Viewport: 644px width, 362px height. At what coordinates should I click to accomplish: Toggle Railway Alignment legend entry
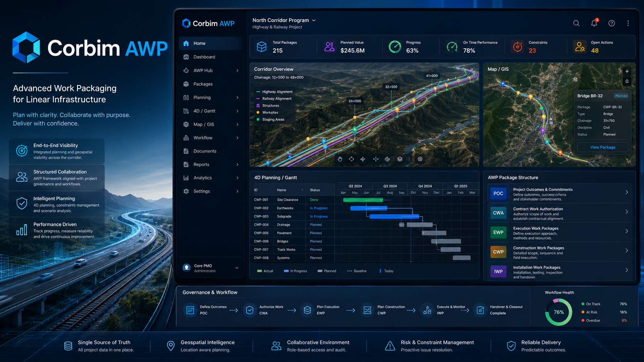coord(274,99)
